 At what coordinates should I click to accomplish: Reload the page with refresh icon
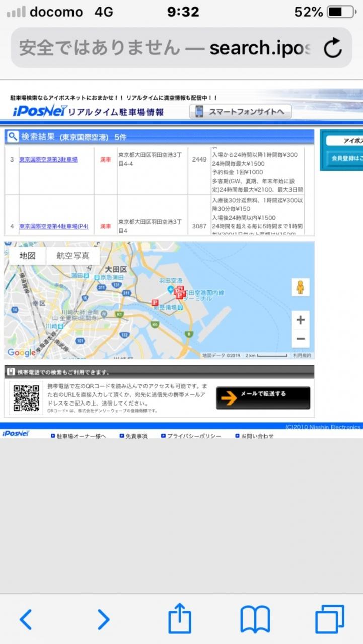332,48
